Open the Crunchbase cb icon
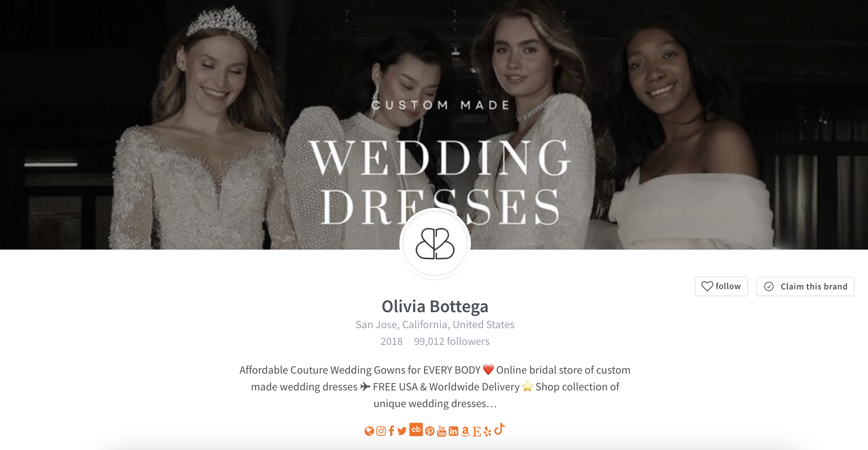The width and height of the screenshot is (868, 450). [x=416, y=430]
